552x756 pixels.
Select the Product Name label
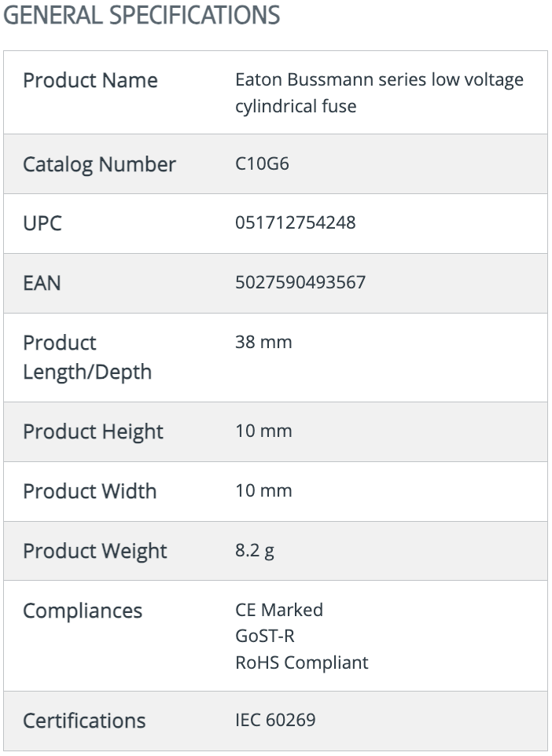(90, 80)
